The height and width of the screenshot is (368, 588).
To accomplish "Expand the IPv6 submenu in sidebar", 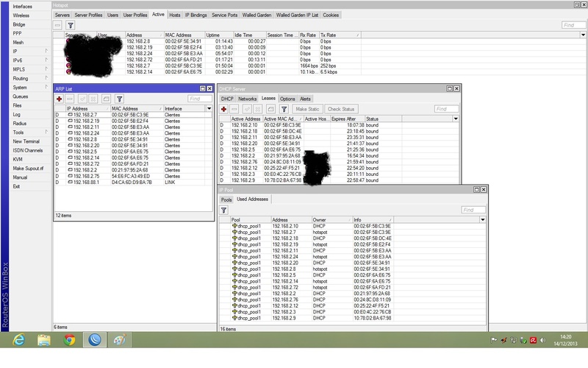I will tap(46, 60).
